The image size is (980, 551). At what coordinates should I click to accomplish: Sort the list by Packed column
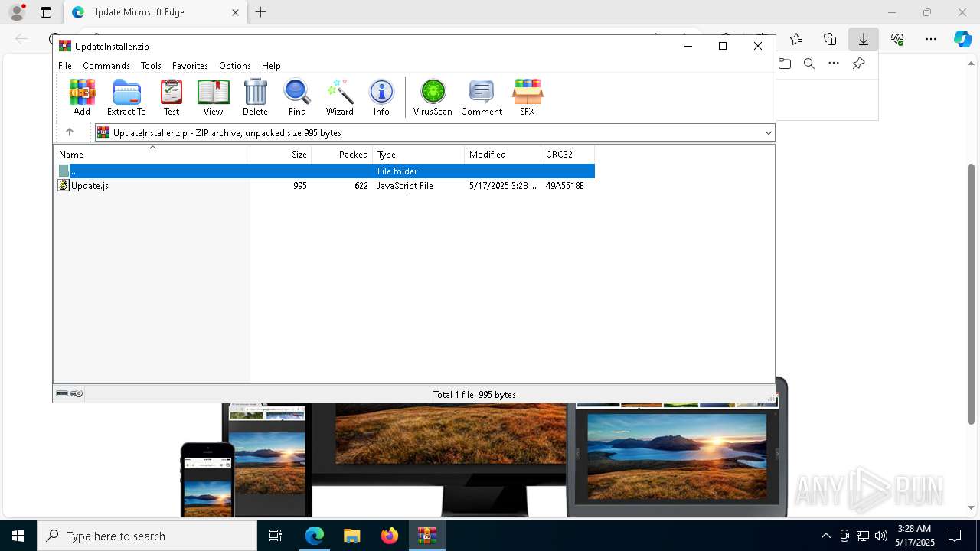[x=342, y=154]
